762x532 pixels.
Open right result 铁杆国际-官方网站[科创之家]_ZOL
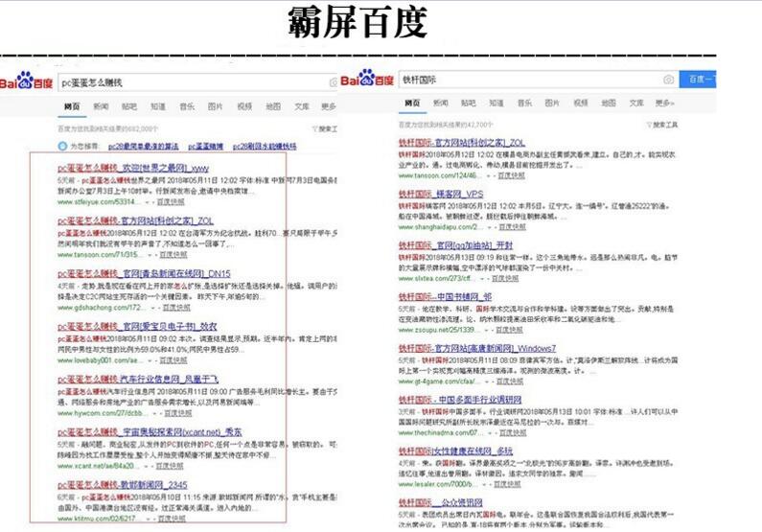pyautogui.click(x=462, y=143)
